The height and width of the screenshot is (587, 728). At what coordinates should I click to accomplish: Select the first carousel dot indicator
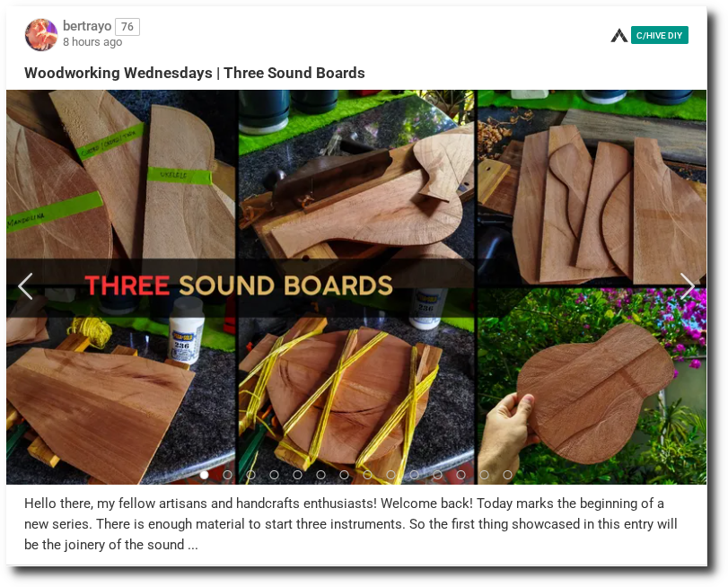[204, 475]
